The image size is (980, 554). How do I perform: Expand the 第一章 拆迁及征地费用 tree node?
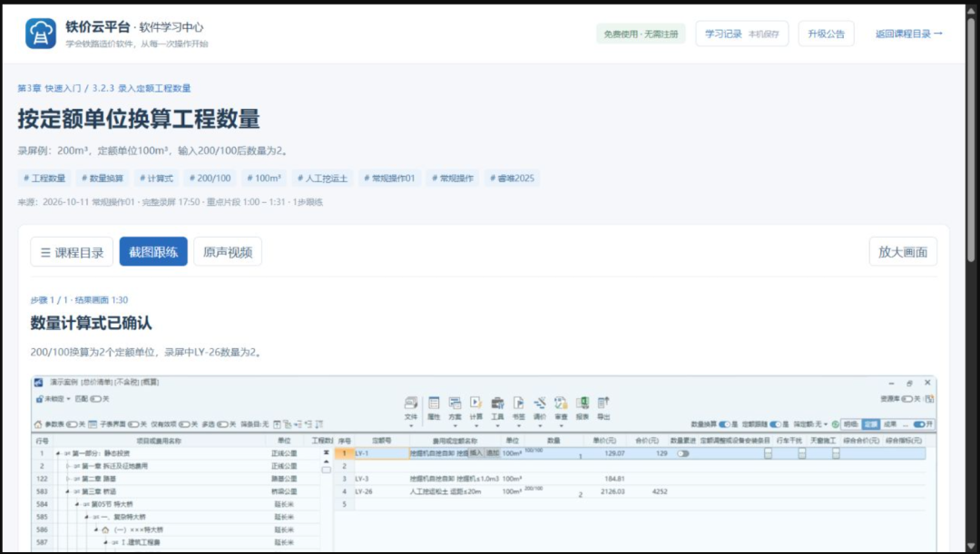[x=67, y=466]
